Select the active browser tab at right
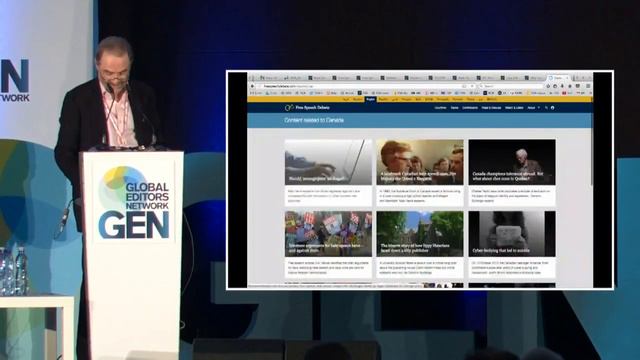The width and height of the screenshot is (640, 360). coord(558,78)
